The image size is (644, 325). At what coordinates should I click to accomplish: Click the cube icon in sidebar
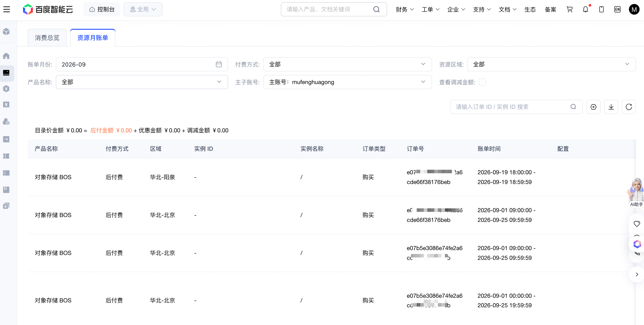coord(6,31)
